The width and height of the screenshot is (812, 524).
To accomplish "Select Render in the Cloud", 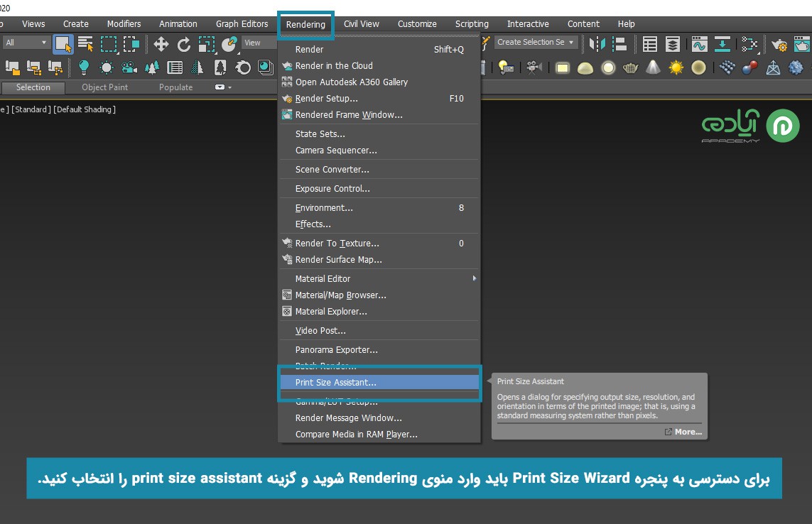I will point(379,66).
